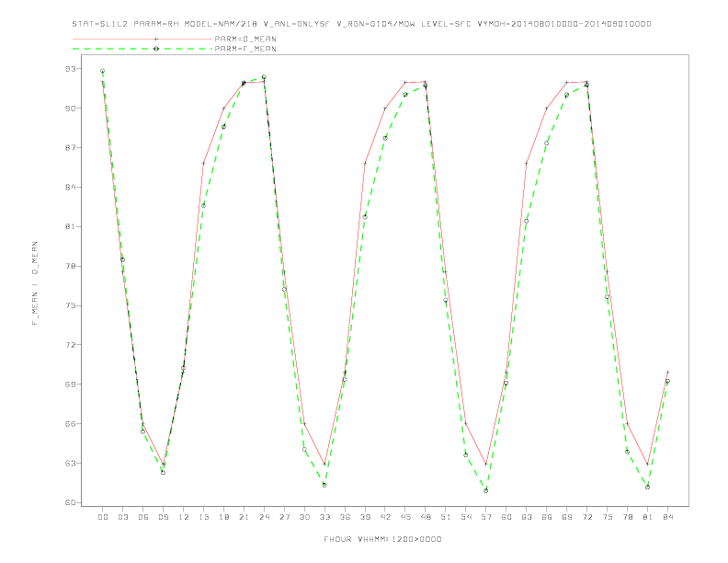The image size is (728, 563).
Task: Click the x-axis forecast hour label 45
Action: [405, 517]
